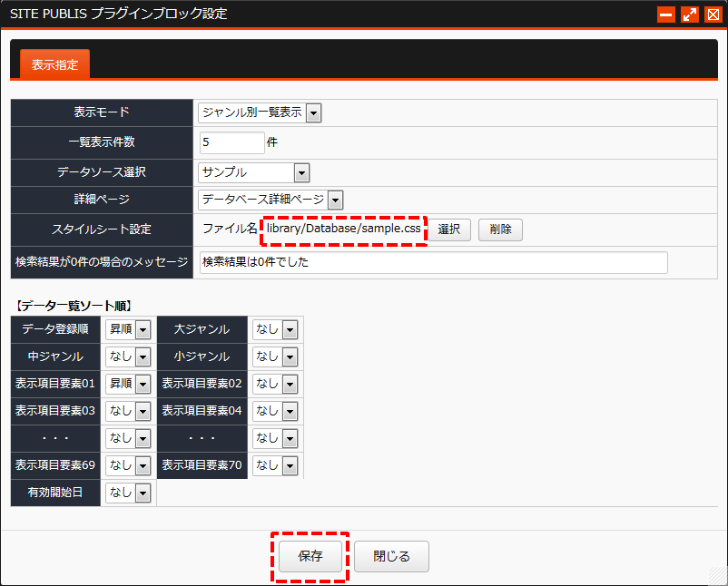Click the 選択 button for the stylesheet
Screen dimensions: 728x586
coord(449,230)
